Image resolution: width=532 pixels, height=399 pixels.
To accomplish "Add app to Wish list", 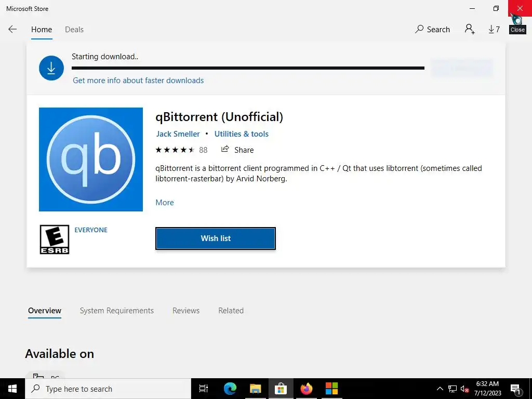I will [x=216, y=238].
